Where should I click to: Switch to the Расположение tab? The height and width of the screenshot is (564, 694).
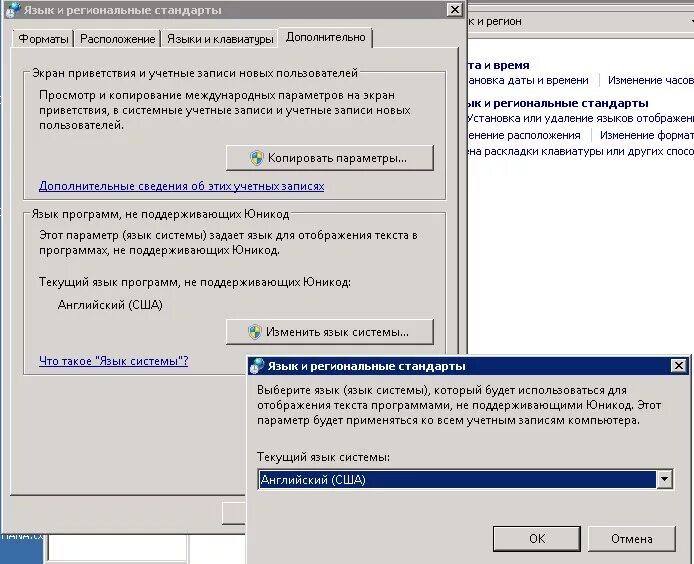point(117,39)
